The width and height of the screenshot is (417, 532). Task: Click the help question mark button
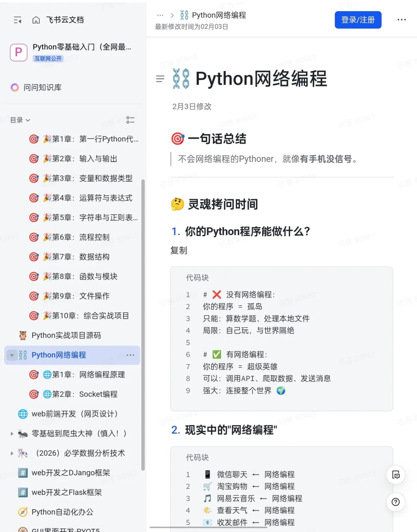pos(395,502)
